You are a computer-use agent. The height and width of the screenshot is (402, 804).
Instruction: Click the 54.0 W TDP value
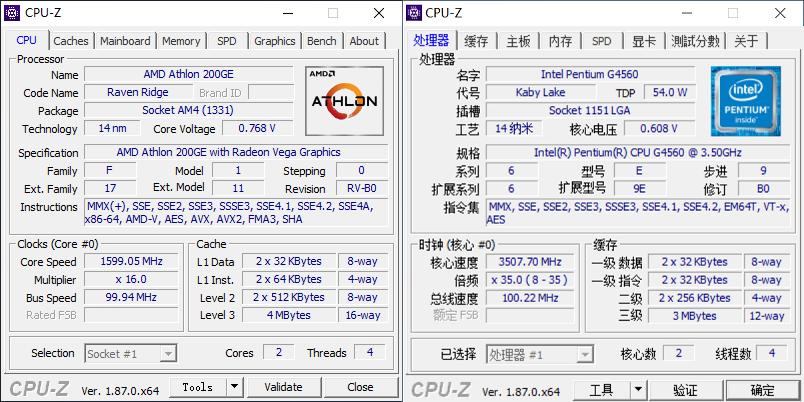[x=670, y=93]
